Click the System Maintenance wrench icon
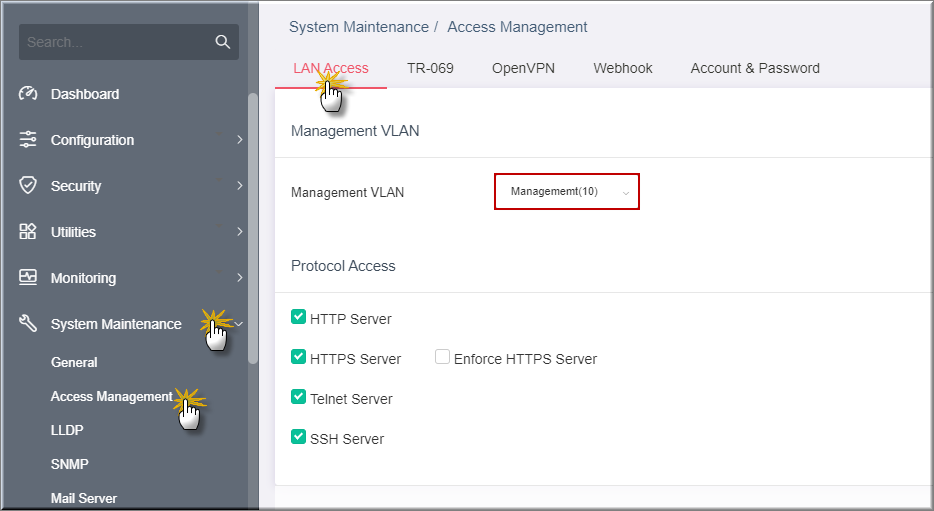 point(27,323)
